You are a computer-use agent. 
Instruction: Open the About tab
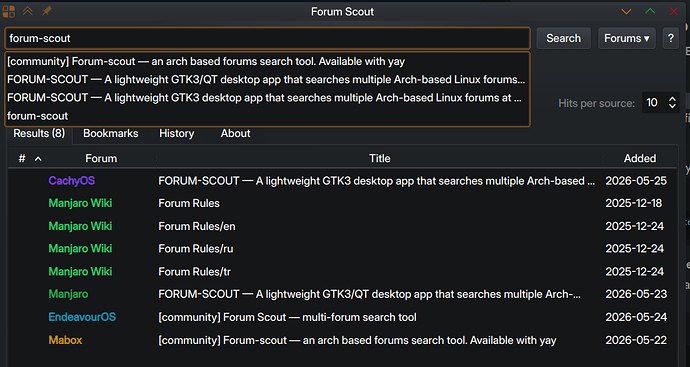[235, 133]
